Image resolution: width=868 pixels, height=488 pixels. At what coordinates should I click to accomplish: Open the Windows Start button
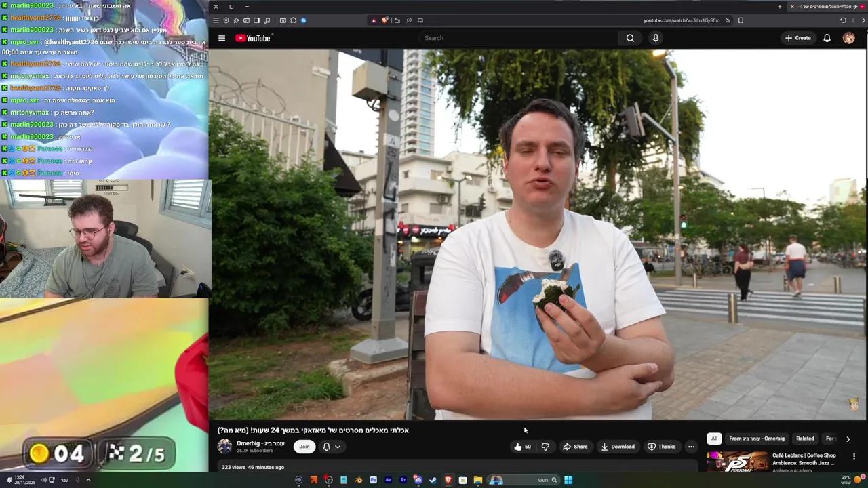click(568, 480)
